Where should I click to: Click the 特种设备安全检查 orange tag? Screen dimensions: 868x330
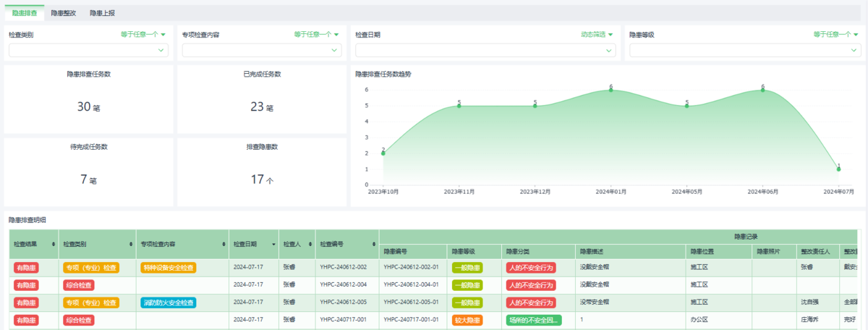click(x=168, y=267)
